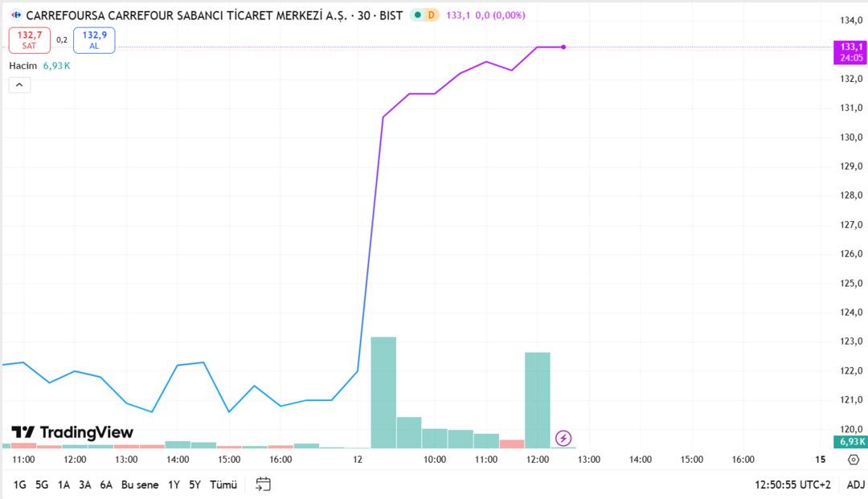Screen dimensions: 868x499
Task: Click the orange D delayed-data badge
Action: (x=432, y=15)
